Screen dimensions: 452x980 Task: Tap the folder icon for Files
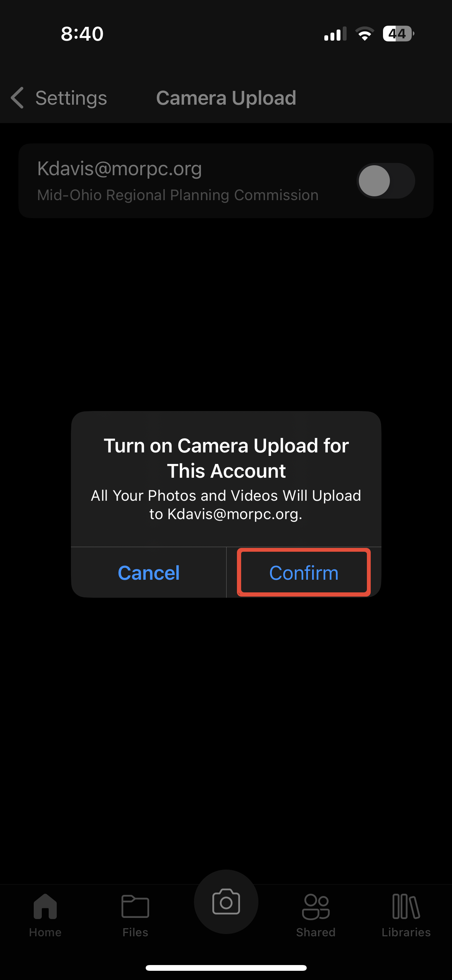tap(135, 906)
